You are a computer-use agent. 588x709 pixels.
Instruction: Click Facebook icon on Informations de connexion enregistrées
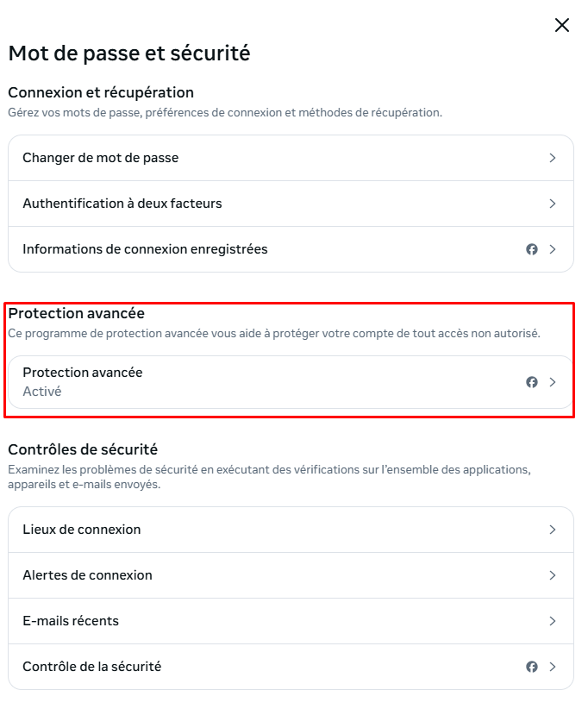(532, 249)
